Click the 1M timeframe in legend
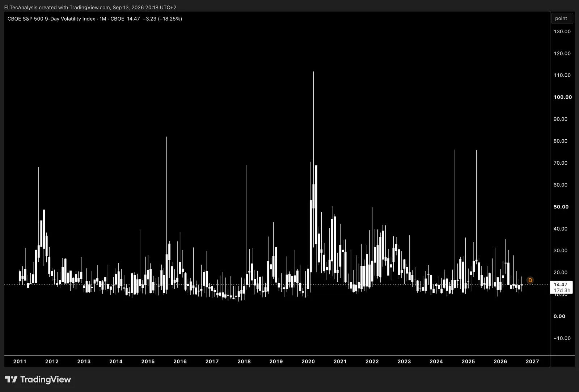This screenshot has width=579, height=392. tap(103, 19)
